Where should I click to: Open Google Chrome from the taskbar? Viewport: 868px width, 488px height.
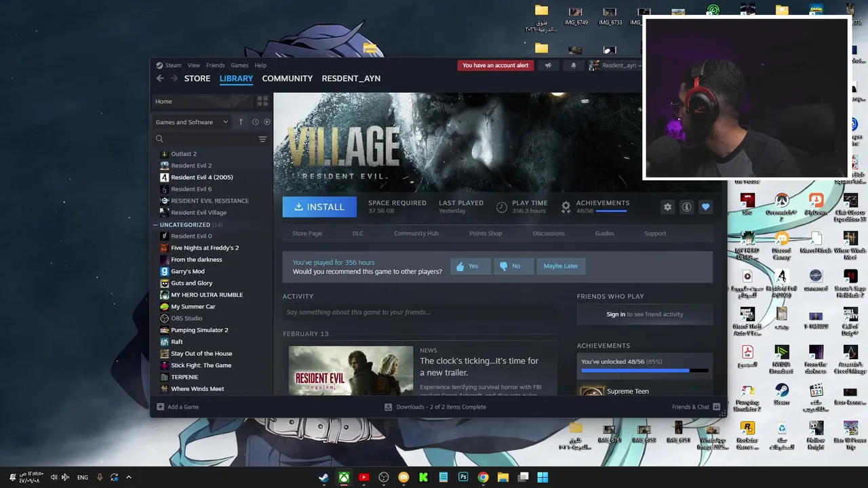tap(483, 477)
